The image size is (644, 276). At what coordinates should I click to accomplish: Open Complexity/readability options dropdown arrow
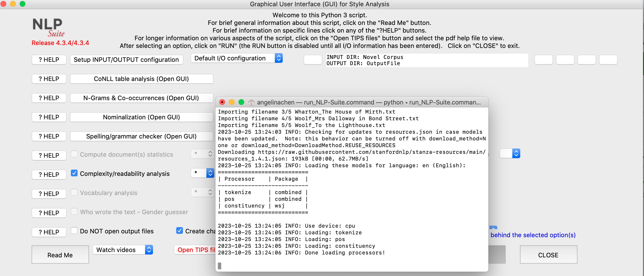click(x=210, y=173)
